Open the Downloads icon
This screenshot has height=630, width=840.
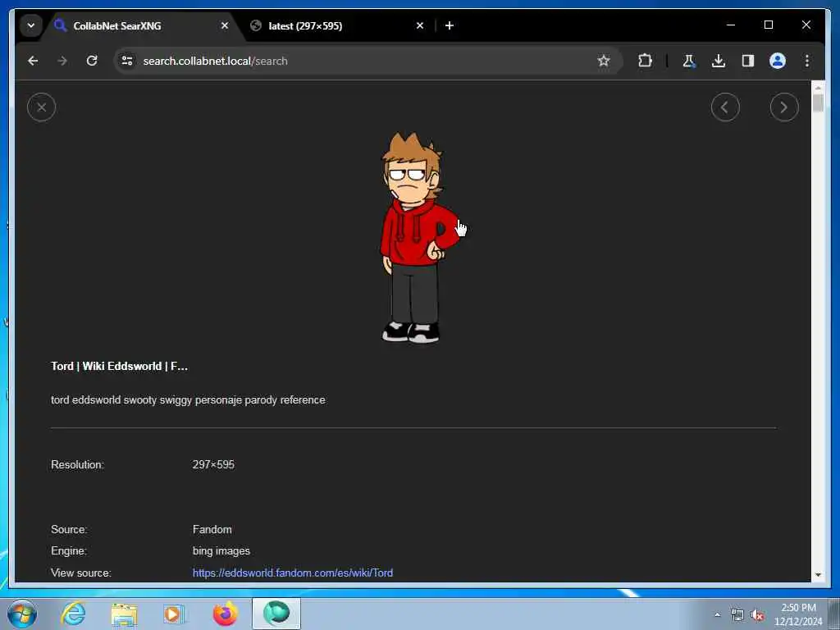coord(719,61)
